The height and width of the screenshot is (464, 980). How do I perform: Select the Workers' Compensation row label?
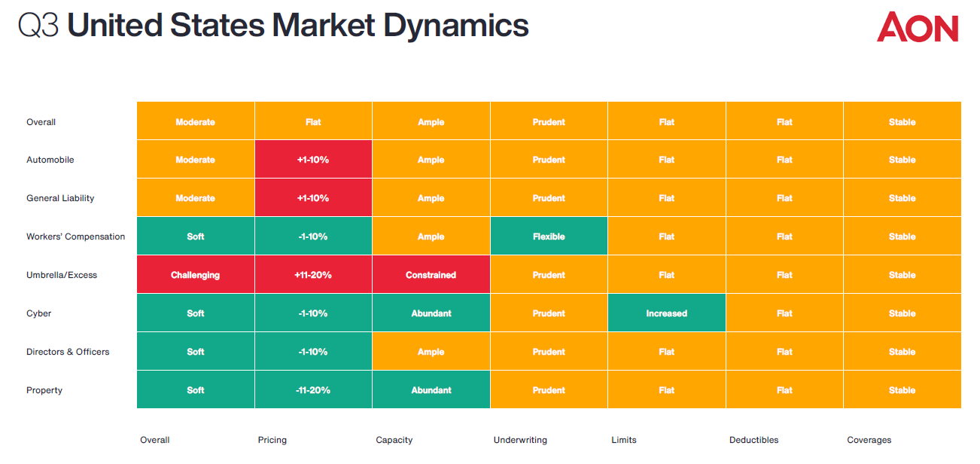click(x=75, y=237)
